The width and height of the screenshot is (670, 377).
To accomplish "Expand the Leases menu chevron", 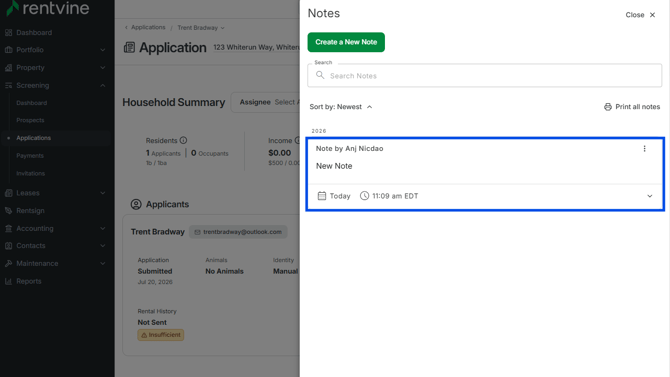I will (x=103, y=193).
